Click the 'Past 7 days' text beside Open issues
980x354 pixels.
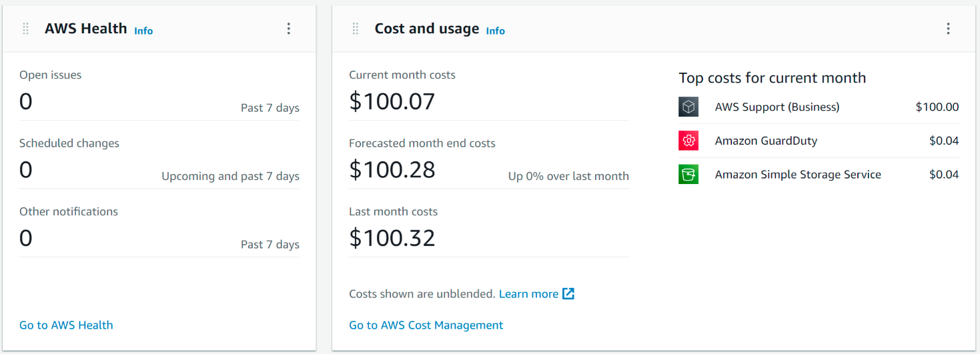tap(270, 108)
